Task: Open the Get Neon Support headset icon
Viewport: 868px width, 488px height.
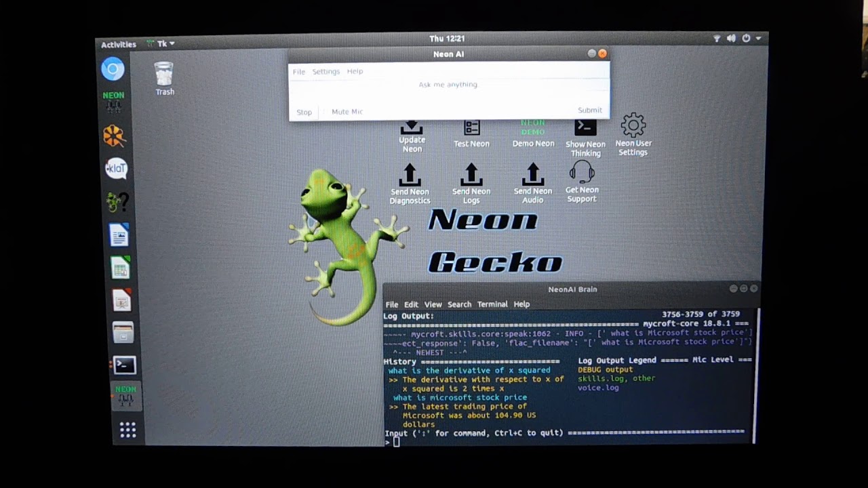Action: point(582,182)
